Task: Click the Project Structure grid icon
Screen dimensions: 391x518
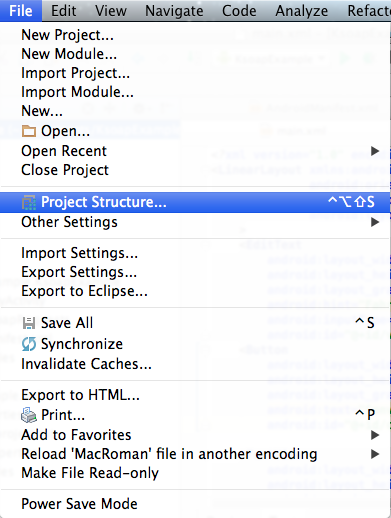Action: 29,202
